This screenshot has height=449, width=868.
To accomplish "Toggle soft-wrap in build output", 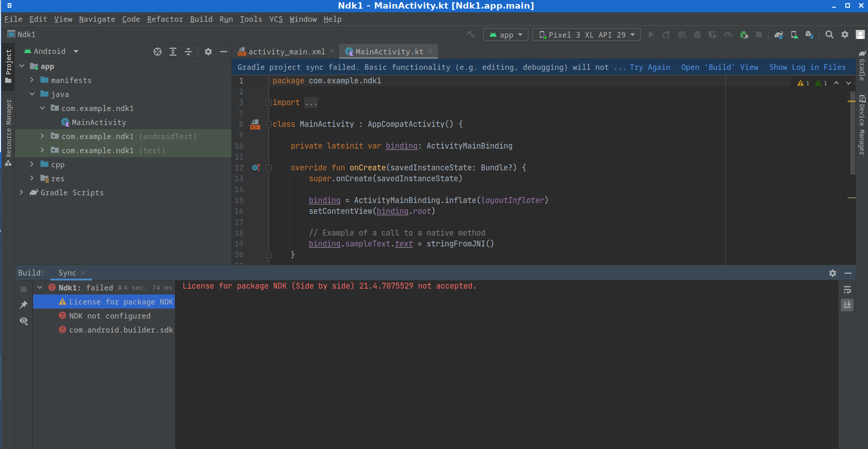I will click(847, 290).
